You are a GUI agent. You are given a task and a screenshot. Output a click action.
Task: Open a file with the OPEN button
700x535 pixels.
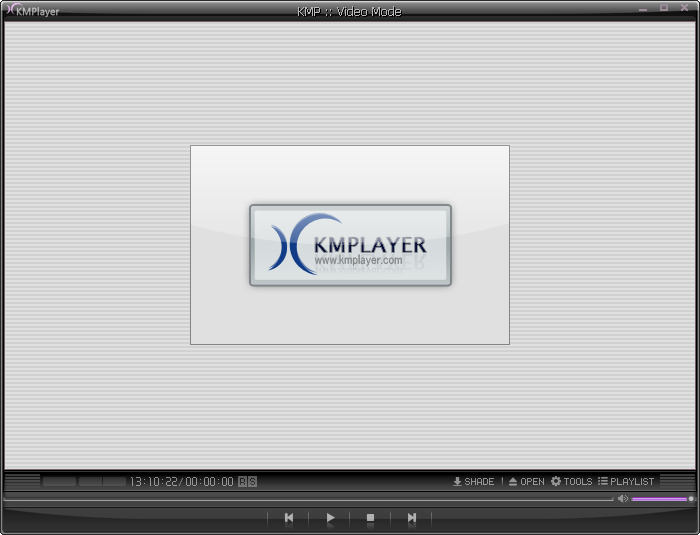click(x=527, y=481)
